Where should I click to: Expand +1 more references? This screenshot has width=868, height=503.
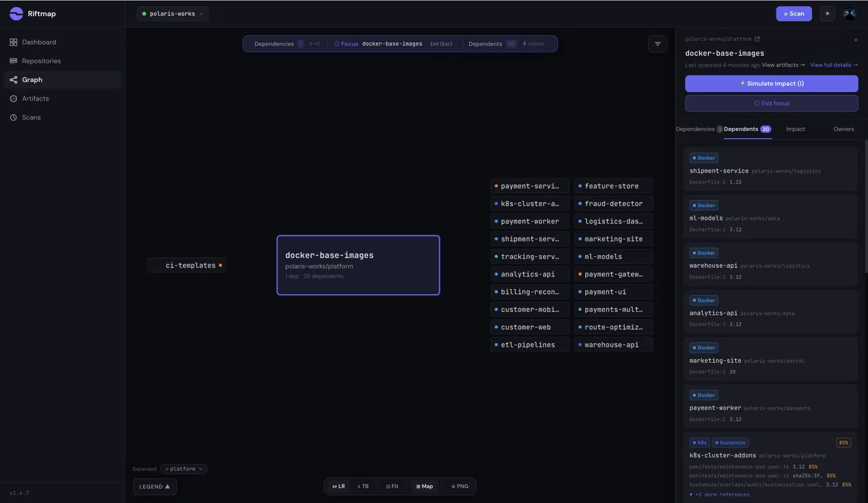[719, 495]
